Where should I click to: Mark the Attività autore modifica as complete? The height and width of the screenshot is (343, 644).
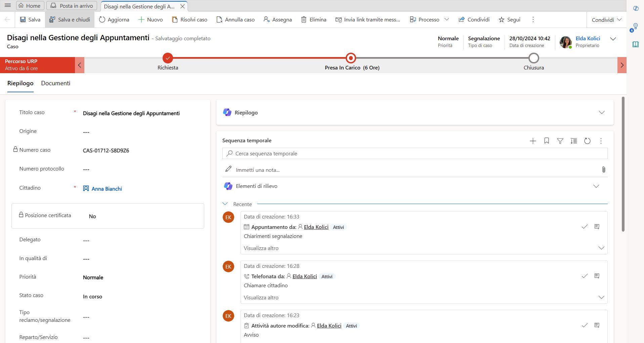tap(585, 326)
